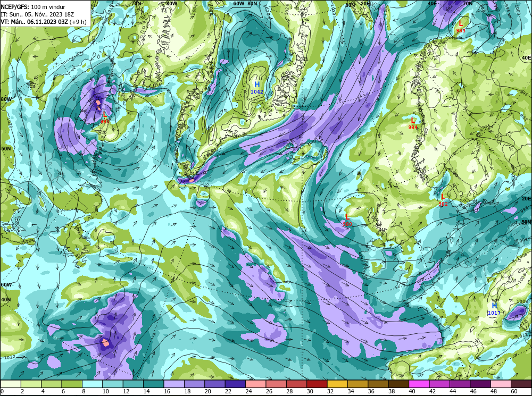Select the 18–20 medium purple legend swatch

tap(194, 384)
